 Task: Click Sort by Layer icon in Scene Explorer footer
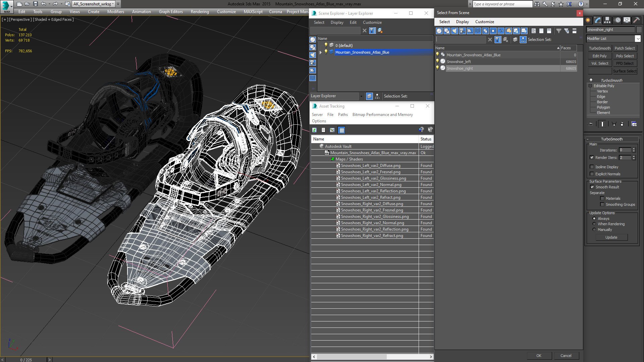point(369,96)
